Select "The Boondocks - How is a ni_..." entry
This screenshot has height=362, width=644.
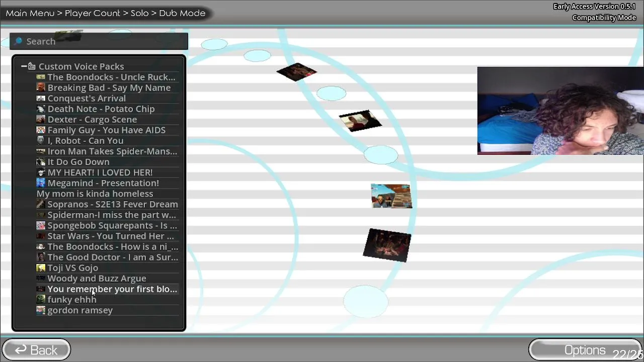pyautogui.click(x=108, y=246)
